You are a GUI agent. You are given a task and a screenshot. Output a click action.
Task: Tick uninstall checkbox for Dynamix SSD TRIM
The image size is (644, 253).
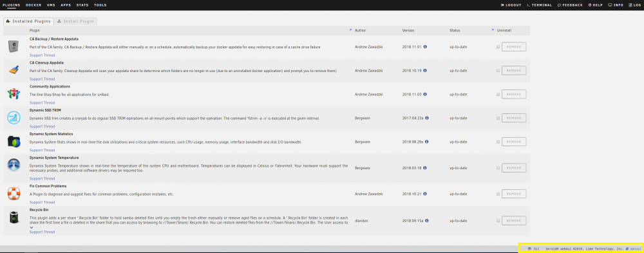click(x=498, y=118)
